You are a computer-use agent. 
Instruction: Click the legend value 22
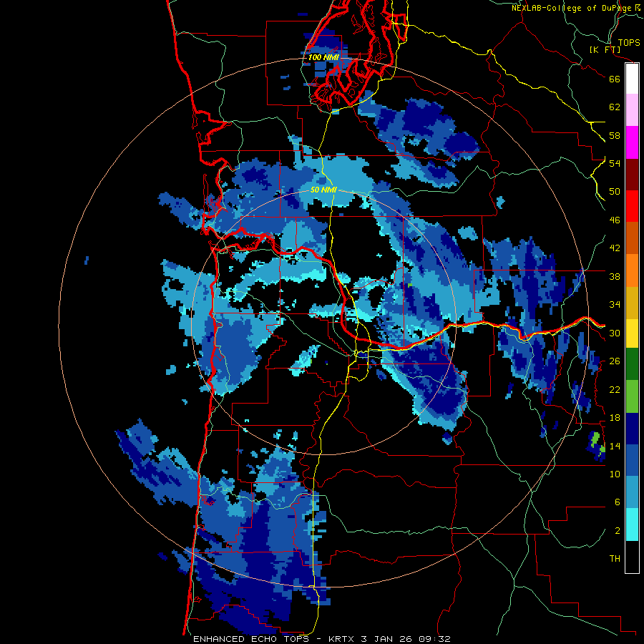[615, 389]
